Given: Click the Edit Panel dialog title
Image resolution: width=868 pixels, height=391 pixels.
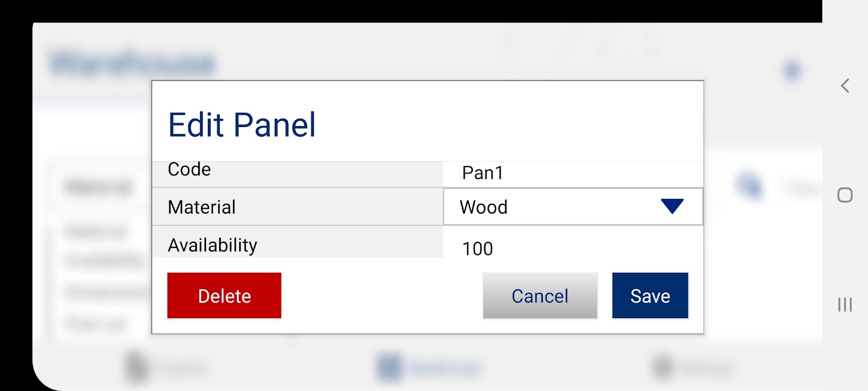Looking at the screenshot, I should click(242, 125).
